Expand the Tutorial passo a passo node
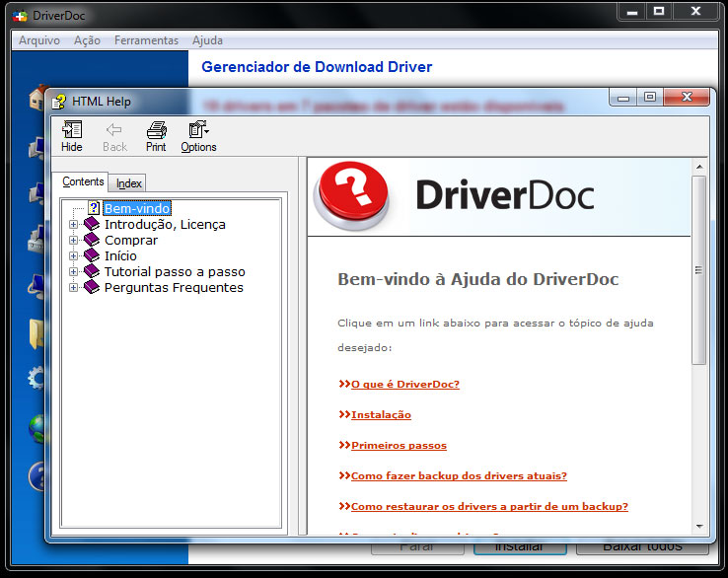Screen dimensions: 728x578 tap(73, 271)
